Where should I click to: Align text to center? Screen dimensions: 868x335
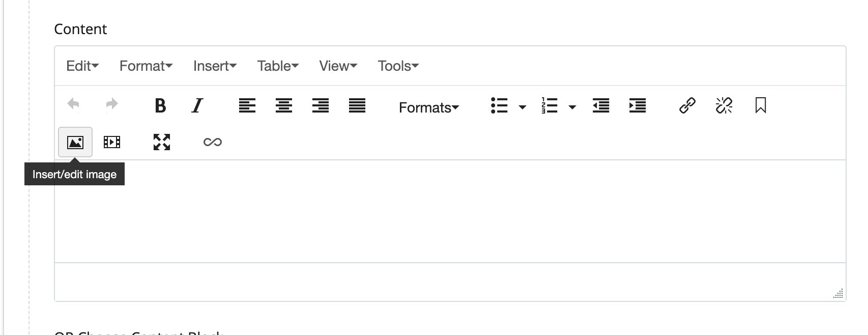click(284, 106)
